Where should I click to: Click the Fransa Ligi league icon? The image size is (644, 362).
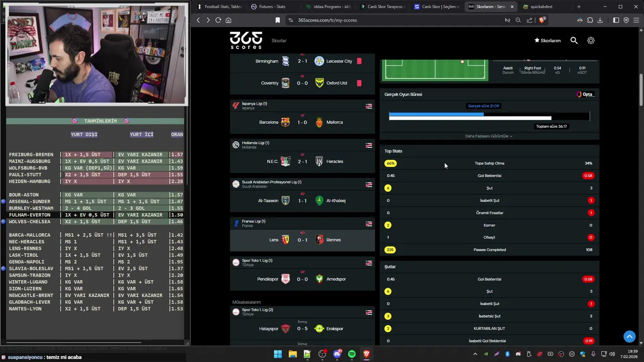[x=235, y=223]
